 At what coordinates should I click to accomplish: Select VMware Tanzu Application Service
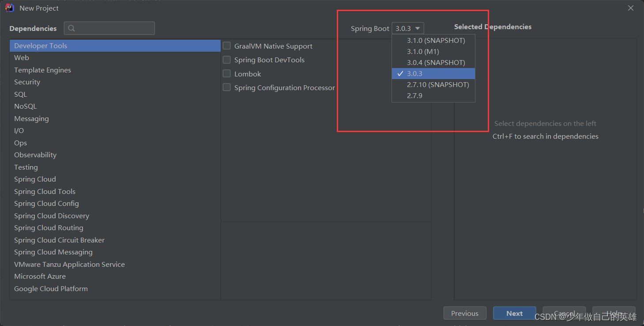(115, 264)
